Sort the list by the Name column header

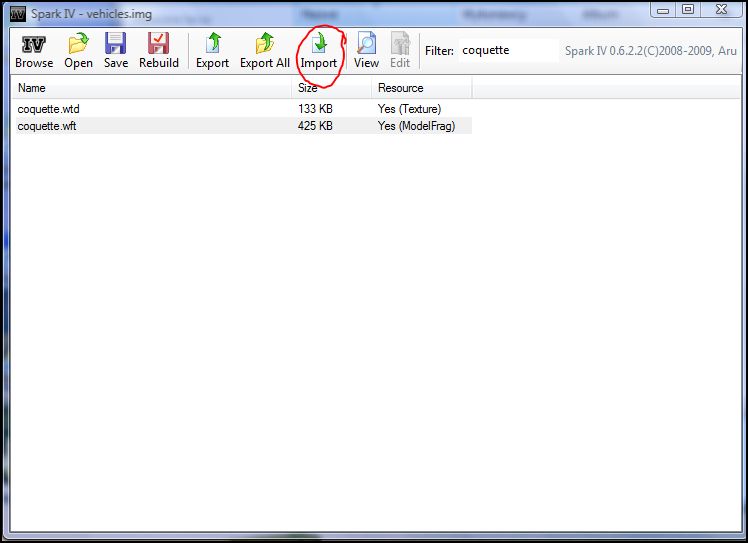coord(150,88)
